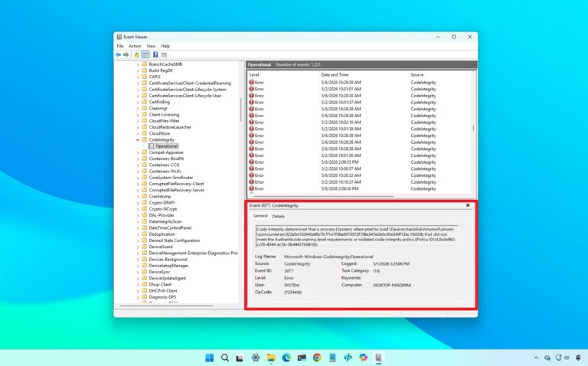Click the Operational log icon under CodeIntegrity

click(x=151, y=146)
